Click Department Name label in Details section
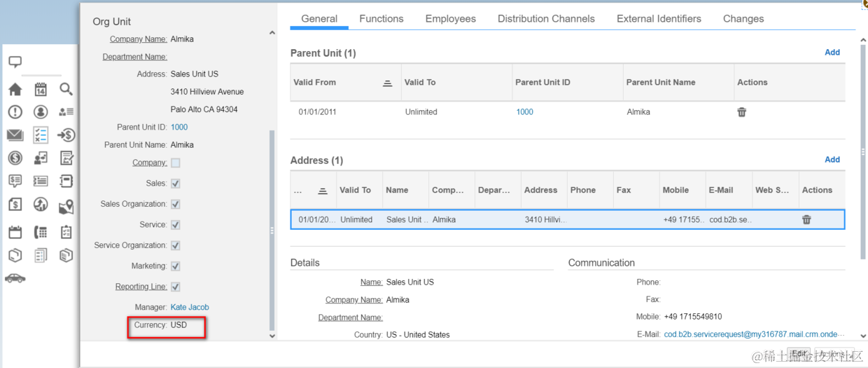Viewport: 868px width, 368px height. point(350,318)
